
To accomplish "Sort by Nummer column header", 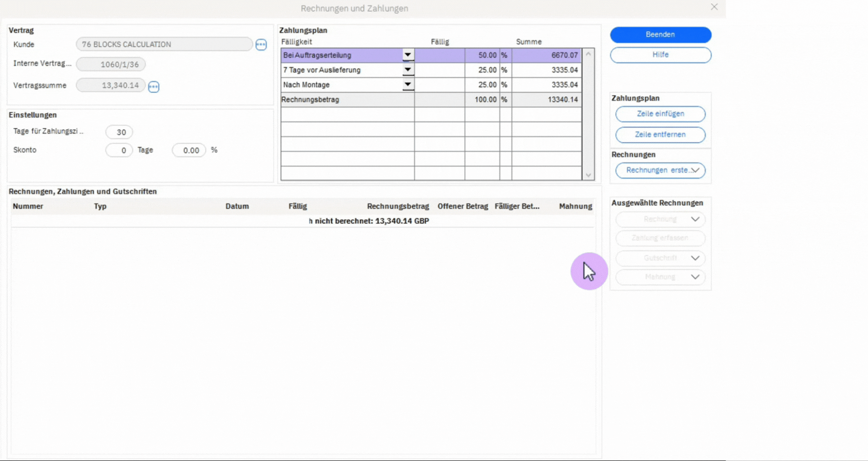I will click(x=28, y=206).
